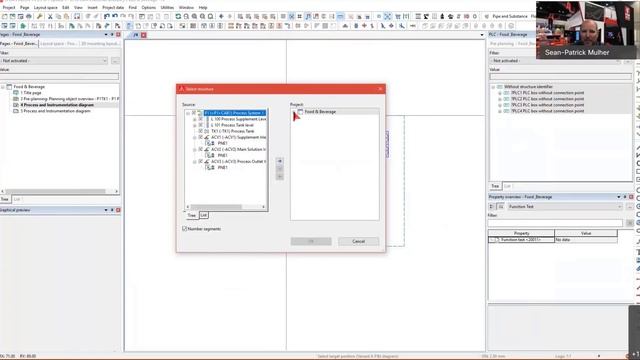Expand the 7PLC1 node in PLC navigator

pos(500,93)
